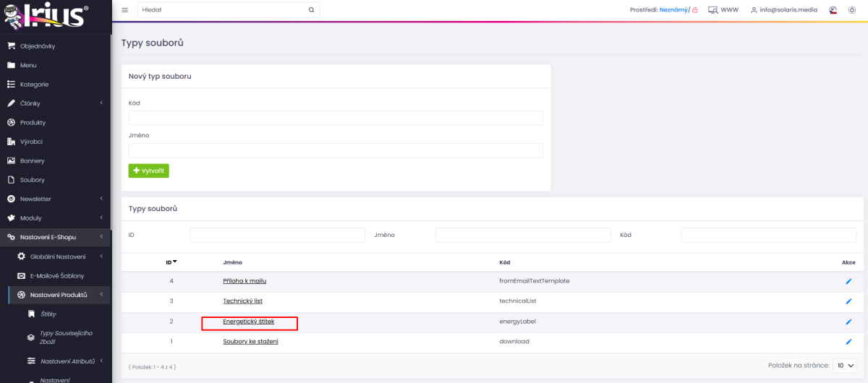Click the green Vytvořit button
Screen dimensions: 868x383
[x=148, y=171]
